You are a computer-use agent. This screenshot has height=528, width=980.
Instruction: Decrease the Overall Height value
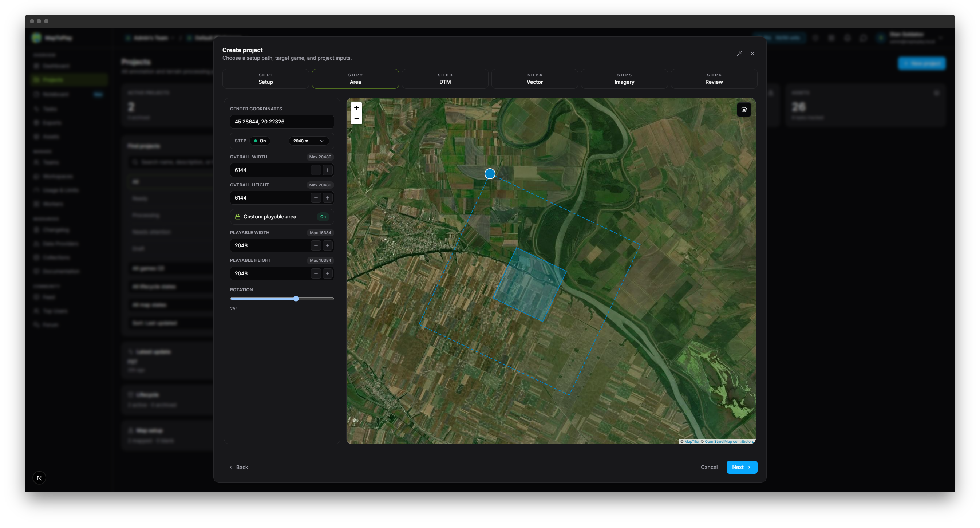pyautogui.click(x=316, y=198)
